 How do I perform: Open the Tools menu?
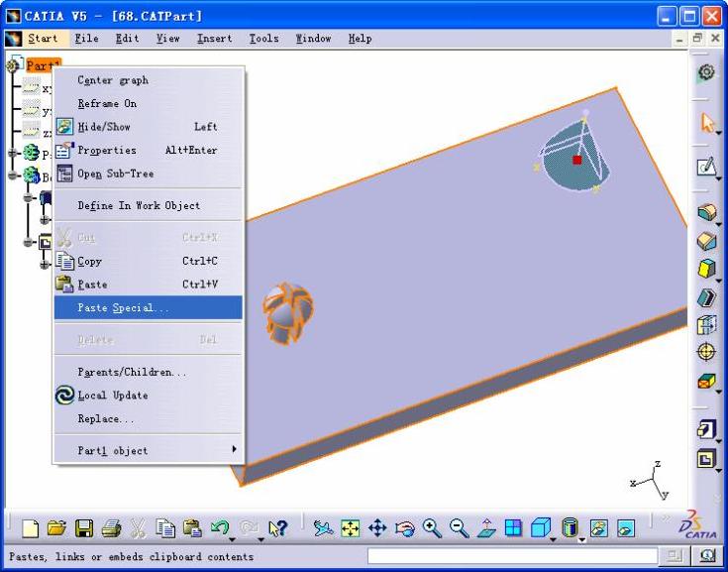263,39
